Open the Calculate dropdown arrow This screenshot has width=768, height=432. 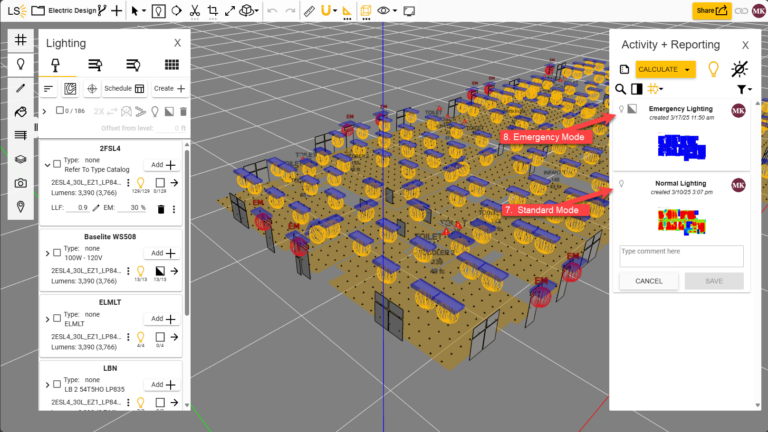687,70
